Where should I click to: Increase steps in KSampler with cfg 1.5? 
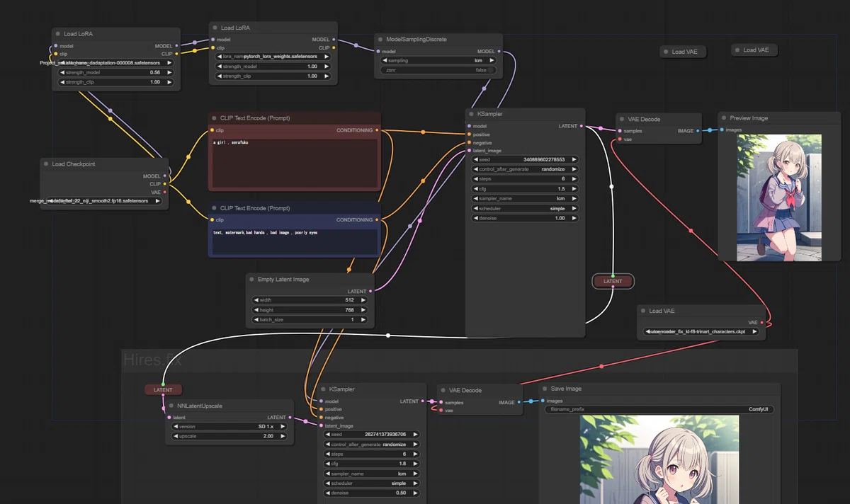(574, 179)
